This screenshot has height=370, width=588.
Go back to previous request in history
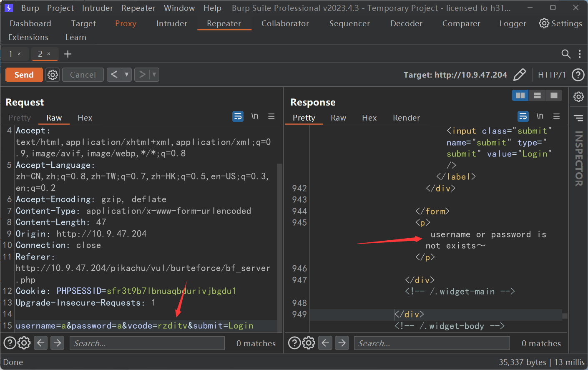(x=114, y=75)
